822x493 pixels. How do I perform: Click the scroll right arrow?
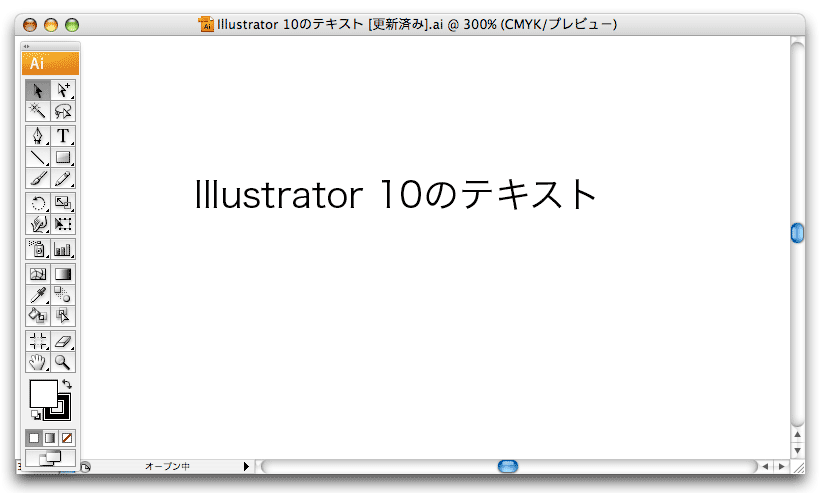(x=782, y=466)
